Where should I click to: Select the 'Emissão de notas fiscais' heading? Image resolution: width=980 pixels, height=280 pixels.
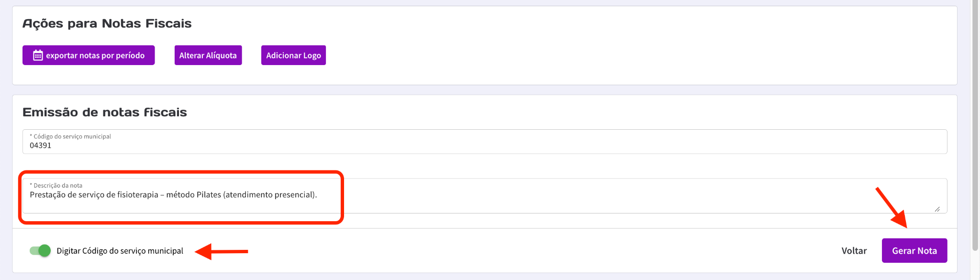pos(104,112)
